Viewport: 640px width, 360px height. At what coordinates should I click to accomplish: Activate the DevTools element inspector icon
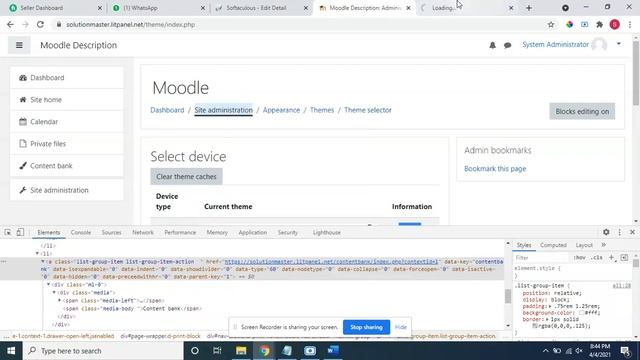(8, 232)
